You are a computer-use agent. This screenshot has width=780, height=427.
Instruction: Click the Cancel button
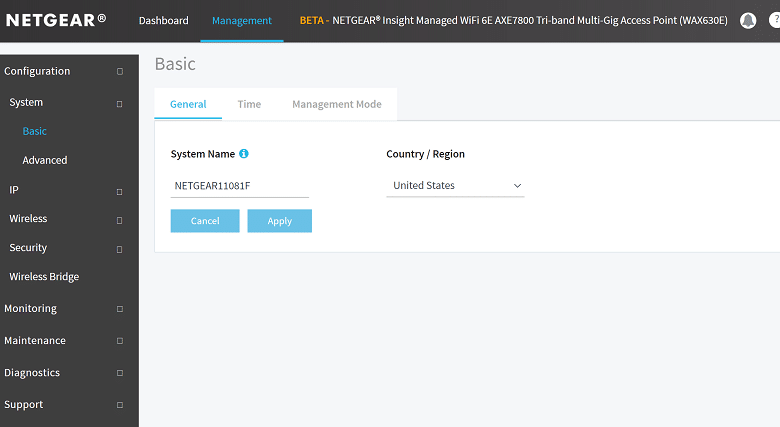coord(205,220)
